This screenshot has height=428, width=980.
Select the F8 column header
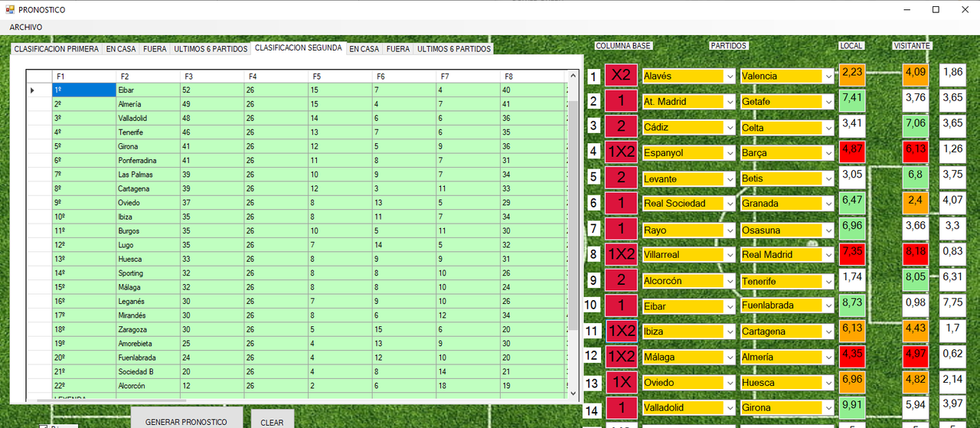533,77
